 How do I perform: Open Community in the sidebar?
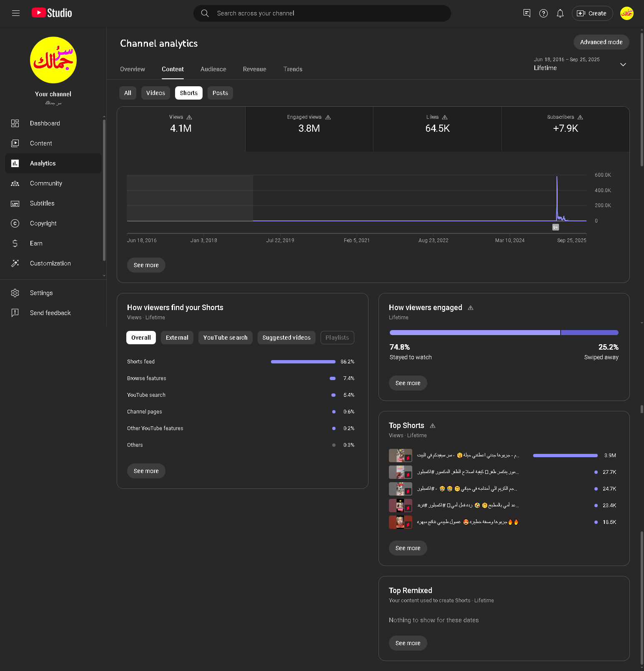tap(46, 183)
